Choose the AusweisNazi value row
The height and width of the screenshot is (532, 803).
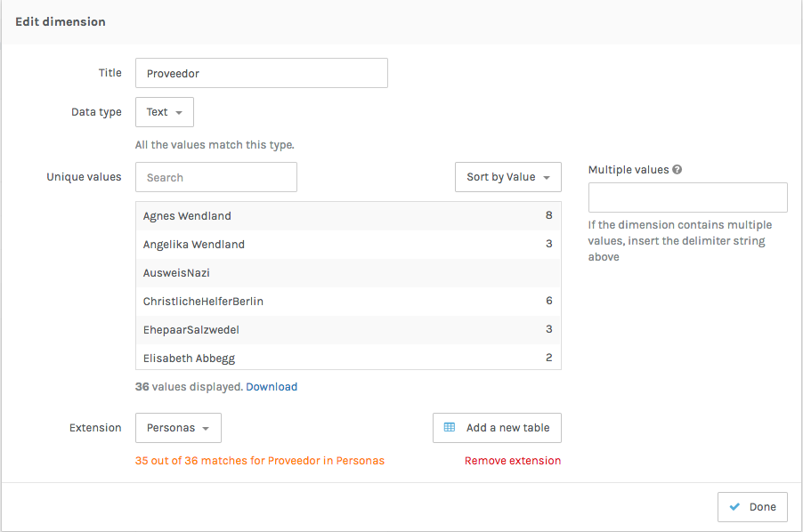click(347, 273)
